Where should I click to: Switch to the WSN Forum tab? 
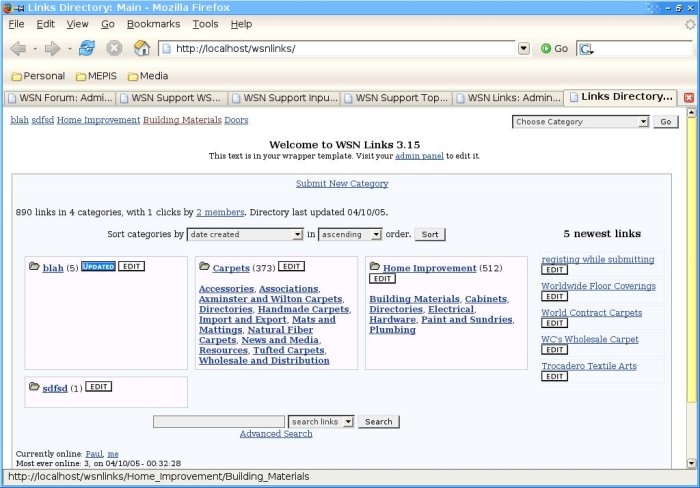59,98
